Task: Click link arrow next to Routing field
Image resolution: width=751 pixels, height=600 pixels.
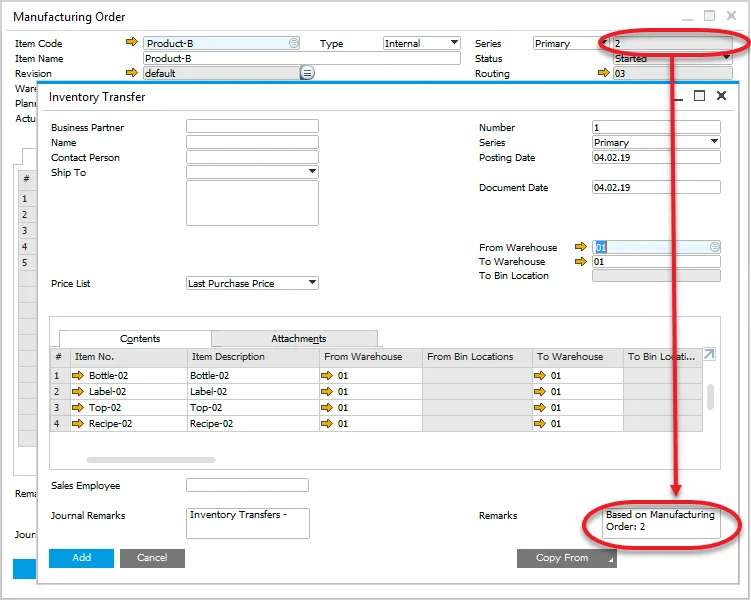Action: [x=603, y=73]
